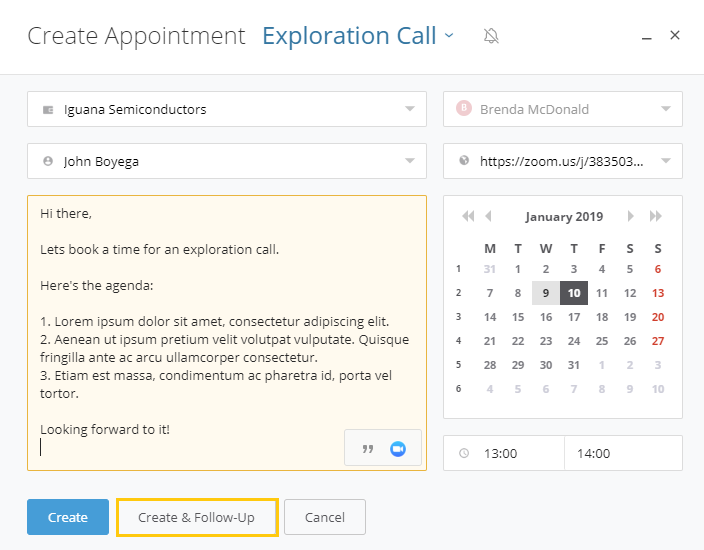
Task: Open the Exploration Call appointment type dropdown
Action: coord(449,36)
